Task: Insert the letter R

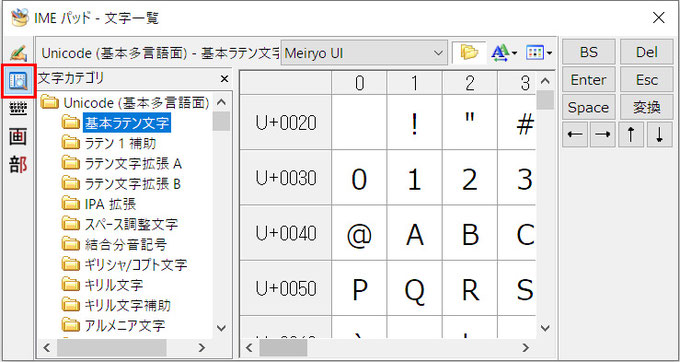Action: 470,288
